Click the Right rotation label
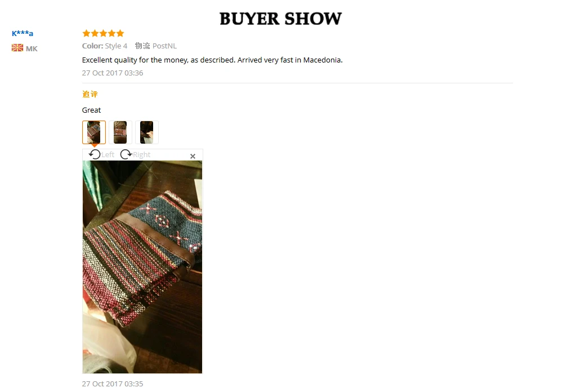This screenshot has width=563, height=392. coord(141,154)
